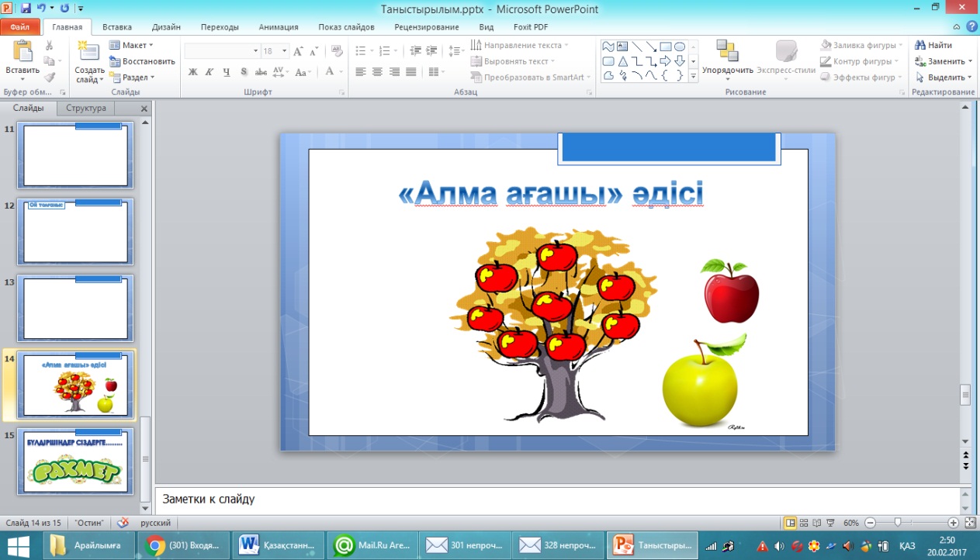
Task: Click the Restore (Восстановить) slide button
Action: pyautogui.click(x=143, y=61)
